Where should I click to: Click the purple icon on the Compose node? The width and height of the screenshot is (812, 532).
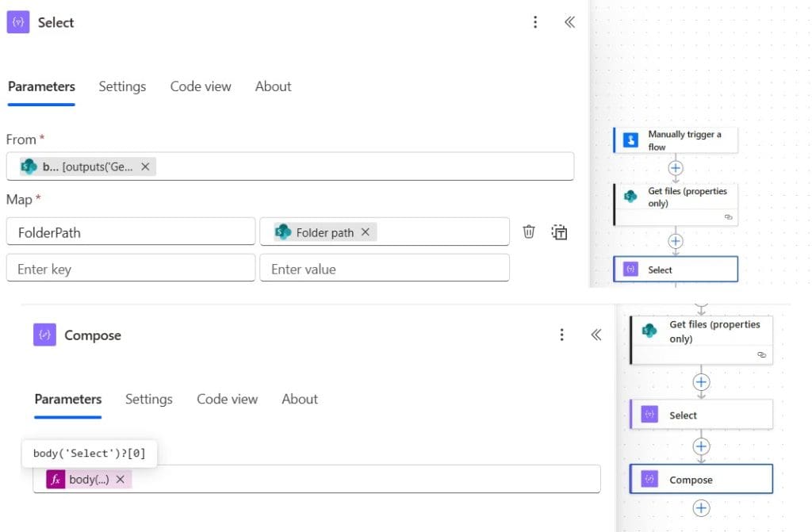point(649,479)
